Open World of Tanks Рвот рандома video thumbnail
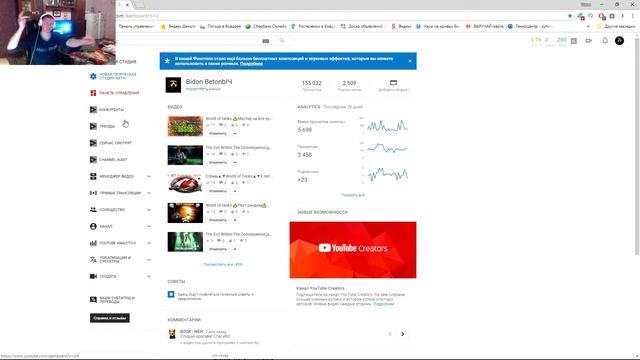640x360 pixels. point(185,213)
